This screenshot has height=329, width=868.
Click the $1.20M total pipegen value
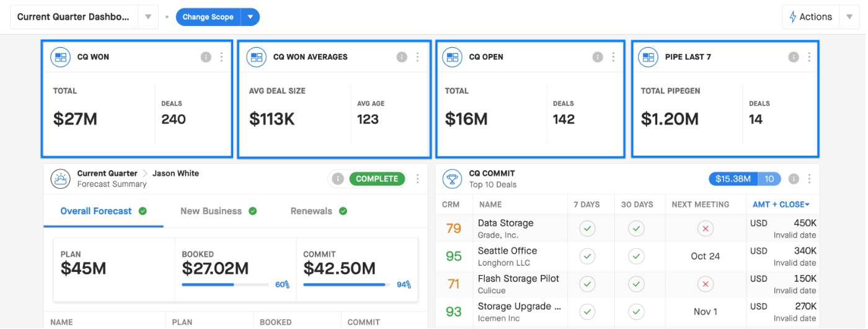[670, 119]
